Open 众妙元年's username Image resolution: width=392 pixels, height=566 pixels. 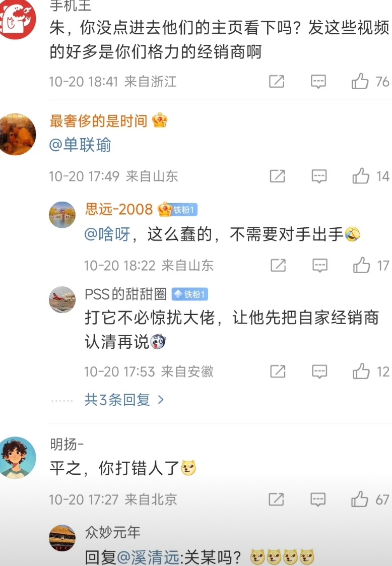click(x=112, y=532)
